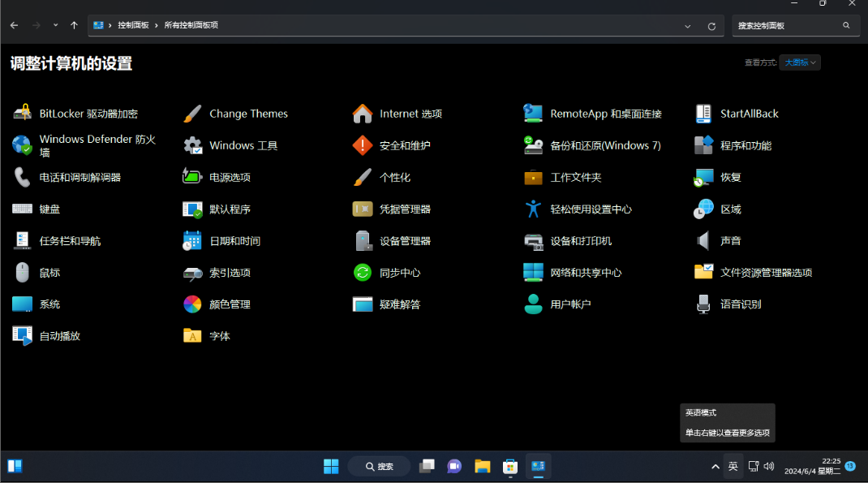Open the recent locations dropdown arrow
868x483 pixels.
[x=55, y=25]
